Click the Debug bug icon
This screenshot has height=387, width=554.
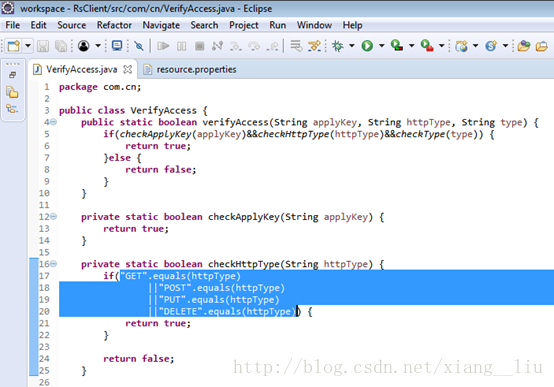[x=338, y=46]
